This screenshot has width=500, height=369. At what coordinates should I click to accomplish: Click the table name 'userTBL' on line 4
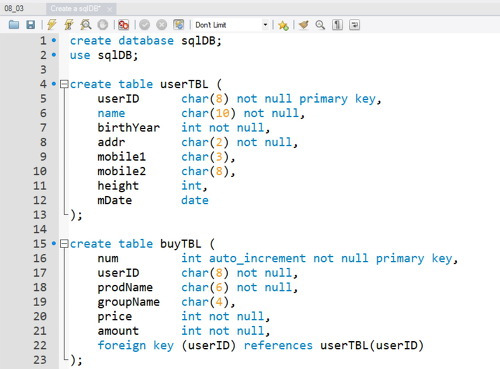pos(184,84)
